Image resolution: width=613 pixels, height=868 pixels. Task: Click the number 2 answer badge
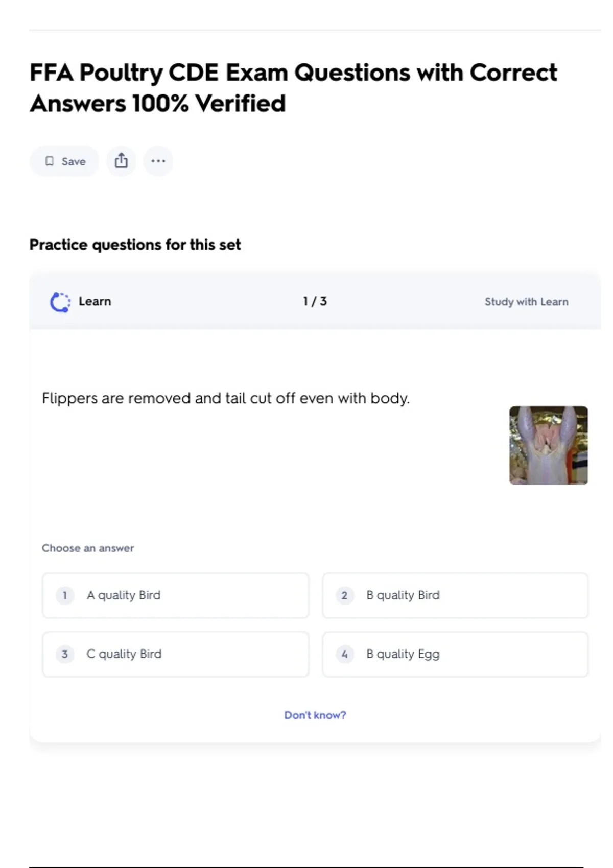coord(344,595)
